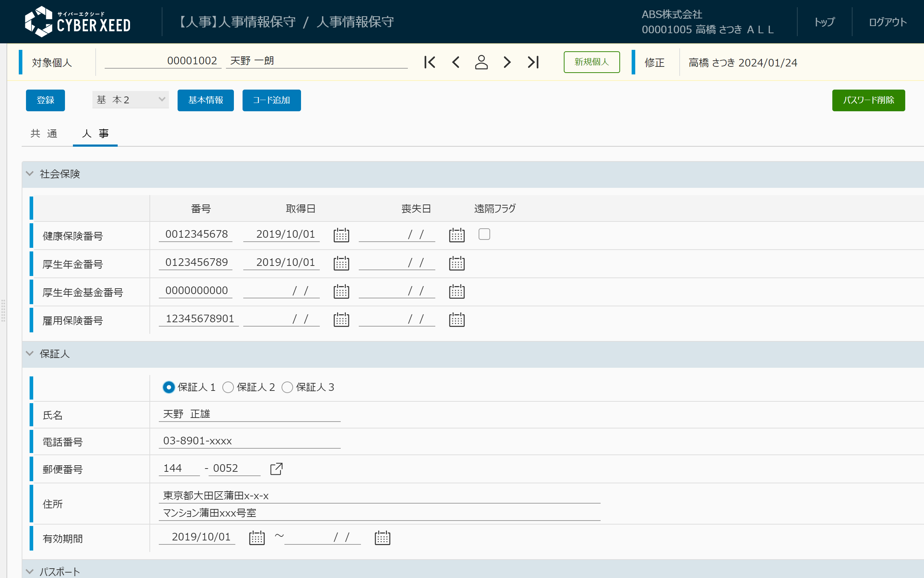Edit the 雇用保険番号 number field
Screen dimensions: 924x578
pos(199,319)
